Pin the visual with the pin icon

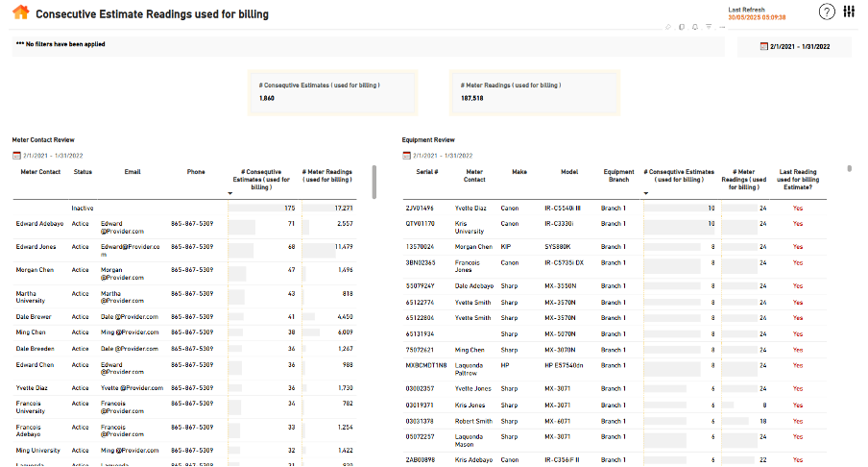[x=668, y=27]
